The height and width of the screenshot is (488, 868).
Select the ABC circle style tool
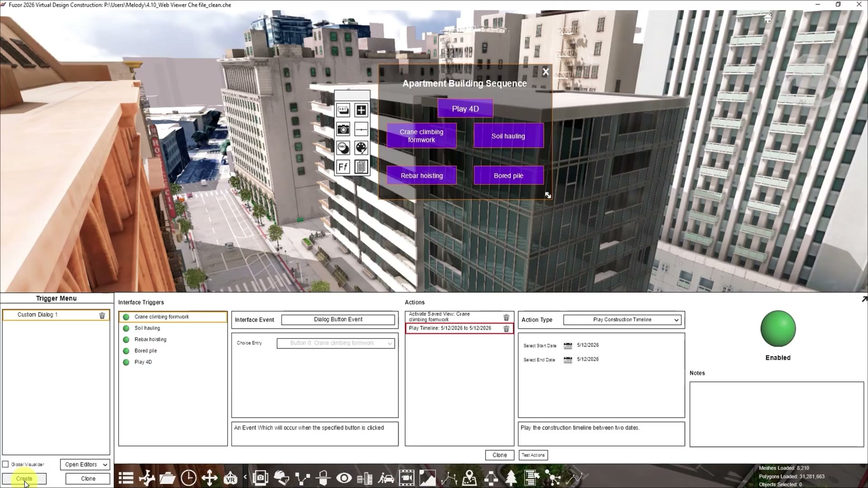(x=343, y=148)
